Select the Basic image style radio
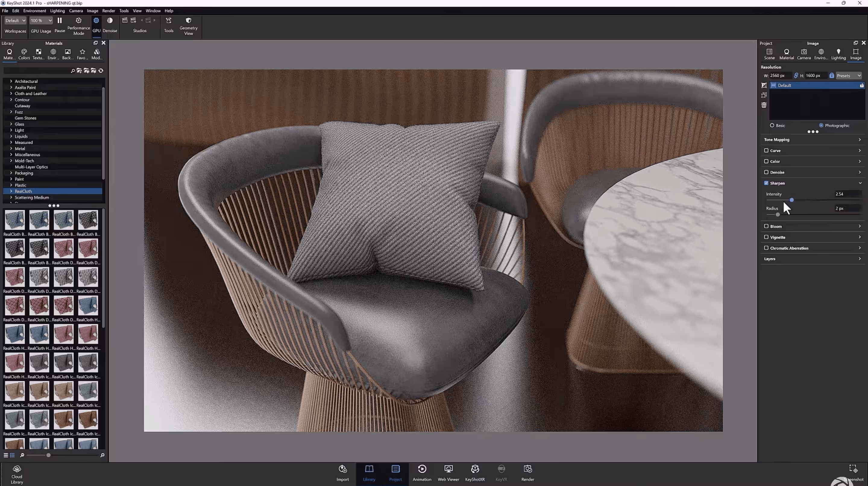The width and height of the screenshot is (868, 486). (x=772, y=125)
